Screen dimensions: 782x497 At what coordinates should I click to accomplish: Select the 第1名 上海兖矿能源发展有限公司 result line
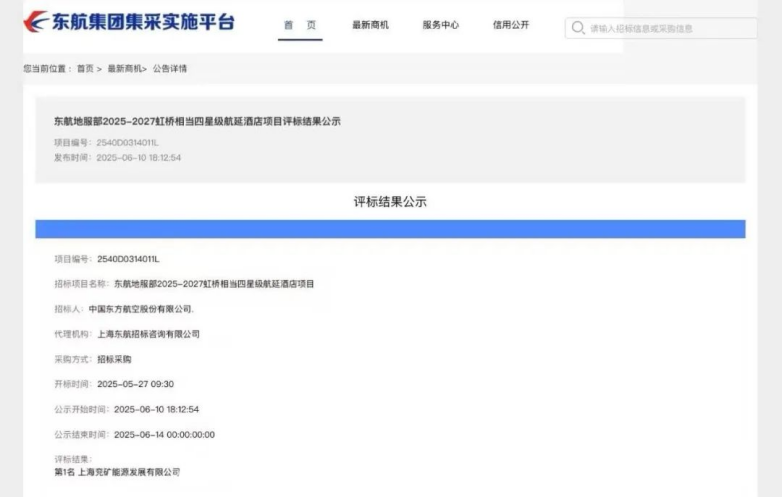tap(117, 472)
